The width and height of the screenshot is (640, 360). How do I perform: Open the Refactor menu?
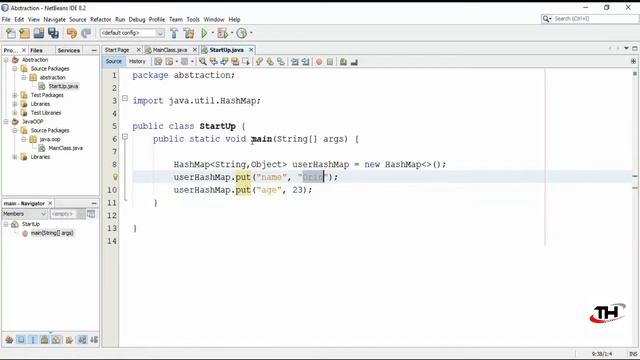tap(100, 19)
